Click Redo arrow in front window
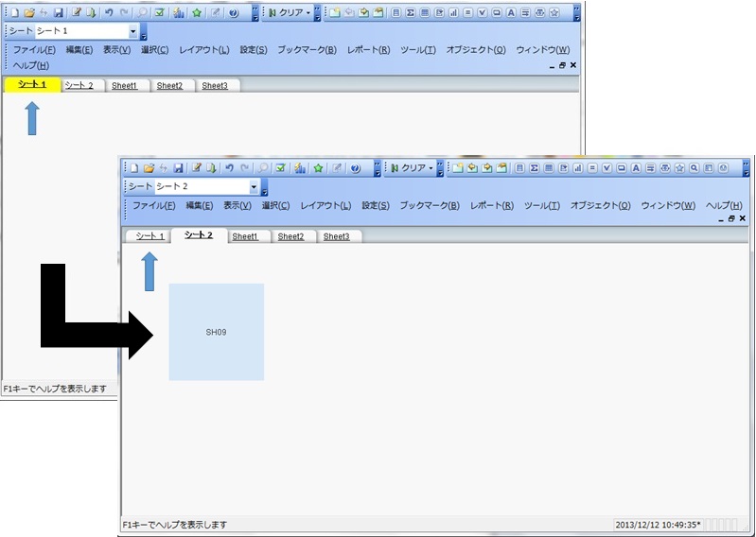 coord(245,168)
